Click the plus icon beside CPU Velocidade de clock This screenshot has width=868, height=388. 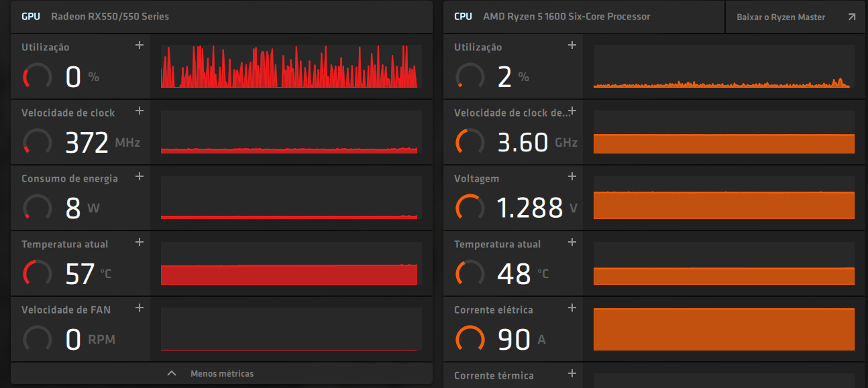tap(572, 111)
